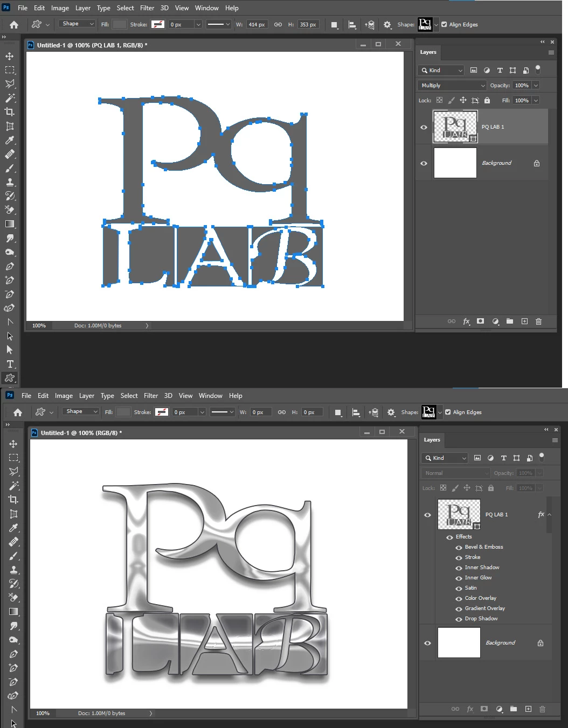Hide the Drop Shadow effect
Screen dimensions: 568x728
click(459, 619)
